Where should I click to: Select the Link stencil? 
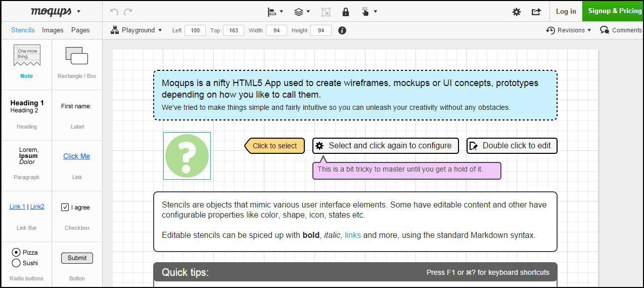(x=77, y=166)
